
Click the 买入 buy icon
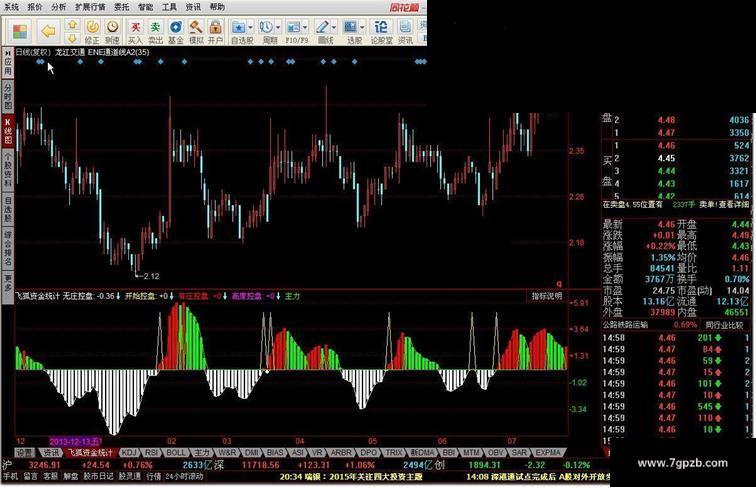click(x=135, y=32)
